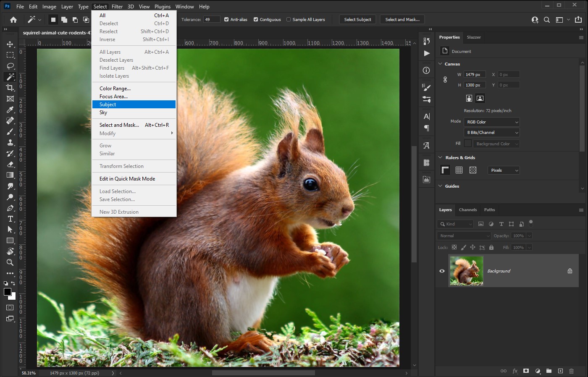
Task: Open the RGB Color mode dropdown
Action: pos(492,122)
